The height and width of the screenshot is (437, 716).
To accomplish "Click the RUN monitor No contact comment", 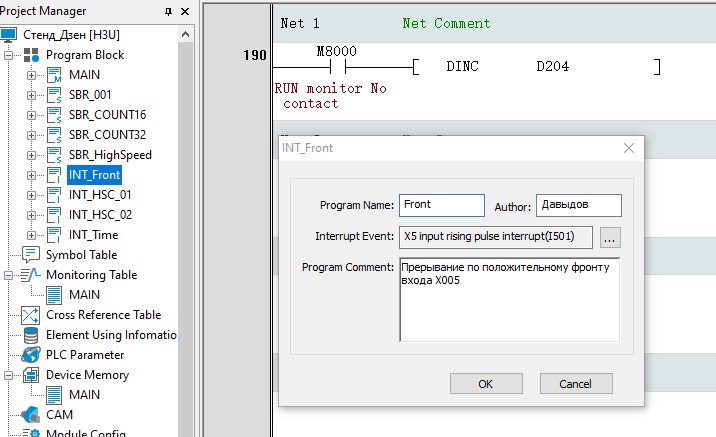I will 330,96.
